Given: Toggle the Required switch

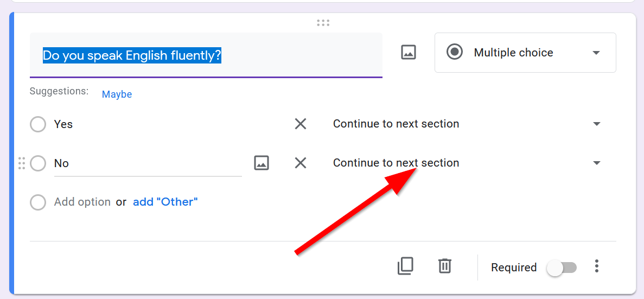Looking at the screenshot, I should tap(562, 268).
